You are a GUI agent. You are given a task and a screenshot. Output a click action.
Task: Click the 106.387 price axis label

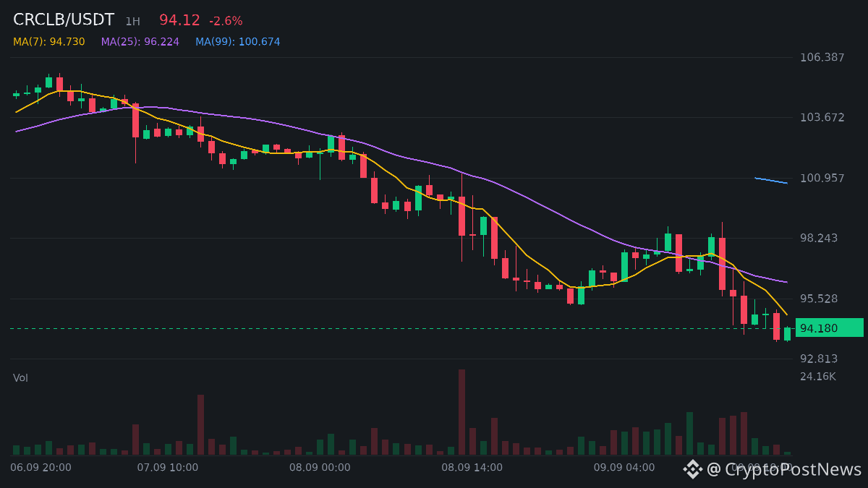(822, 57)
